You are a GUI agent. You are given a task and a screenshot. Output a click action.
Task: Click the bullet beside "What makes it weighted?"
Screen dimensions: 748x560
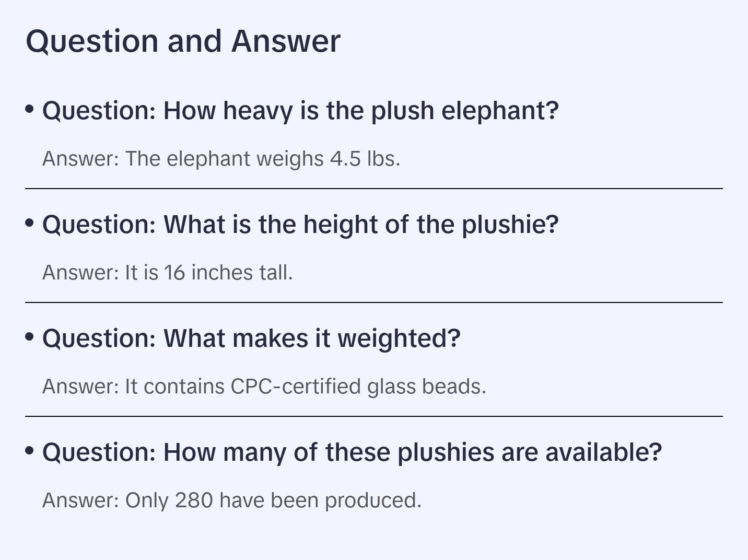click(30, 336)
